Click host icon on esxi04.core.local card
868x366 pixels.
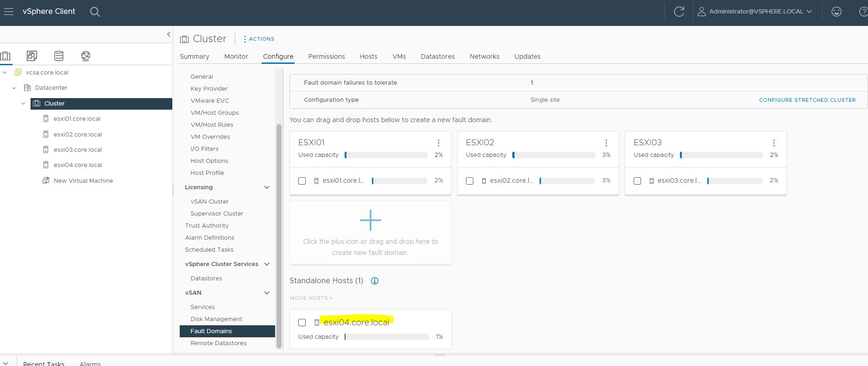pos(317,323)
